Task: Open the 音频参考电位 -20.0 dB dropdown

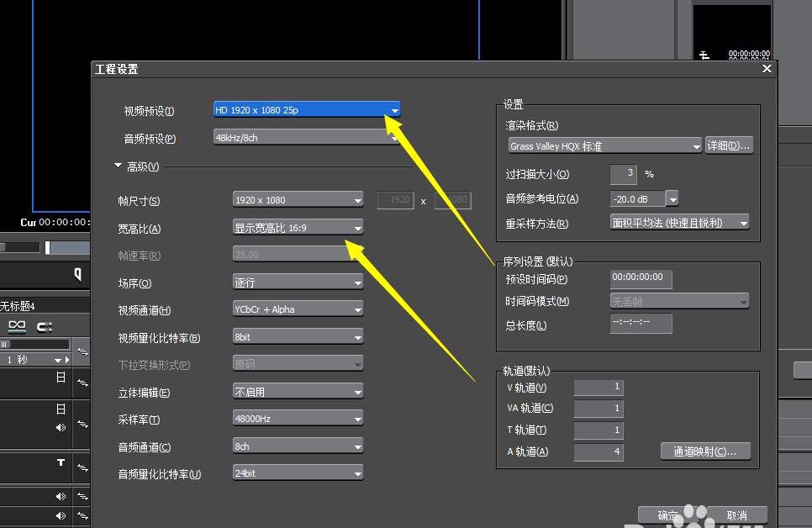Action: pos(672,198)
